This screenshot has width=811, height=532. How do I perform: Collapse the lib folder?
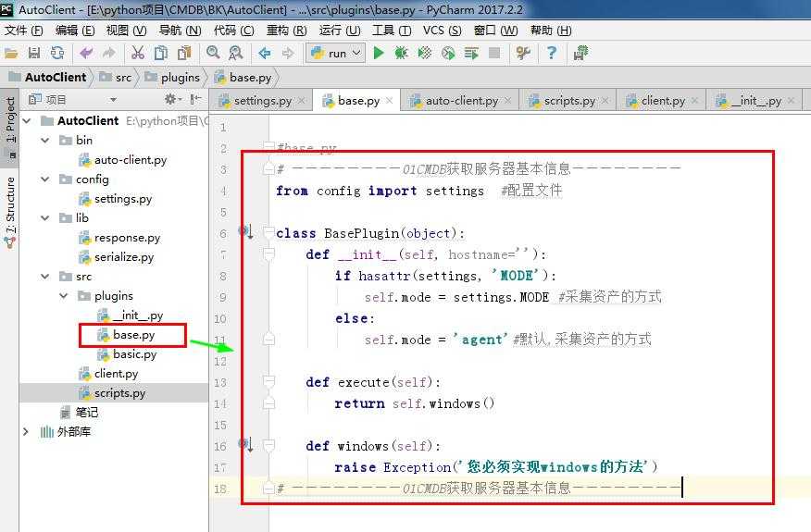click(x=45, y=218)
